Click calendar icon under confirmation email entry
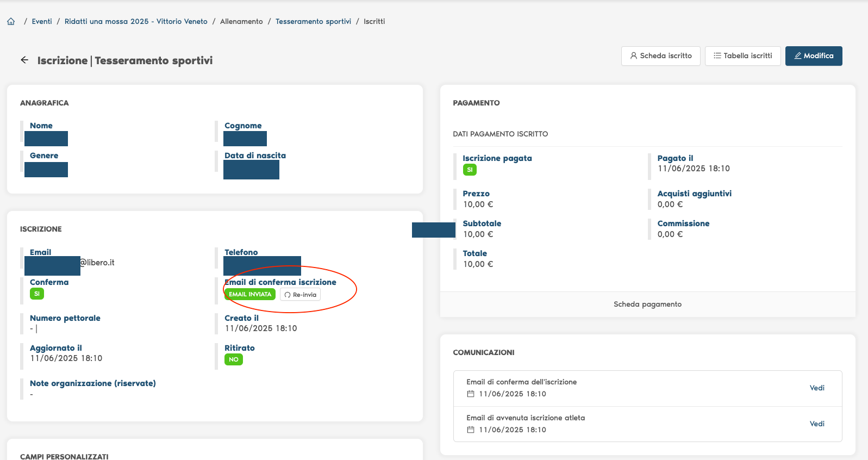868x460 pixels. (x=471, y=394)
